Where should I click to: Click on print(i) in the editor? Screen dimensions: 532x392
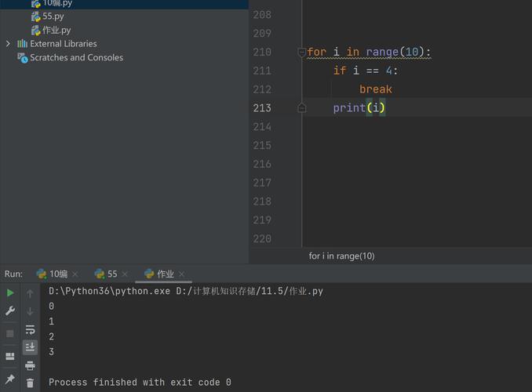point(359,108)
